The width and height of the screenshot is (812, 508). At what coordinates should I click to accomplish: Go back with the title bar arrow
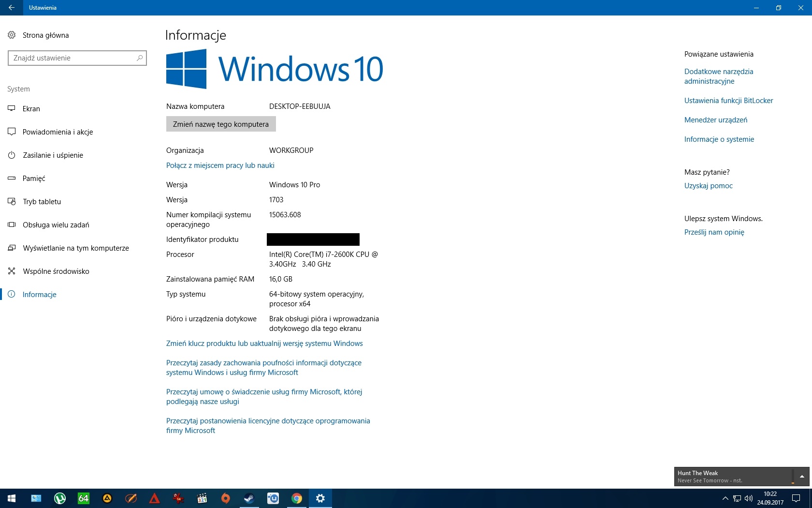(x=12, y=8)
